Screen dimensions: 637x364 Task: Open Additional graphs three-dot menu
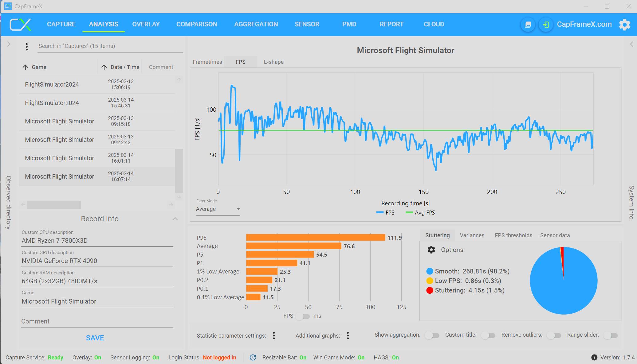pyautogui.click(x=348, y=335)
